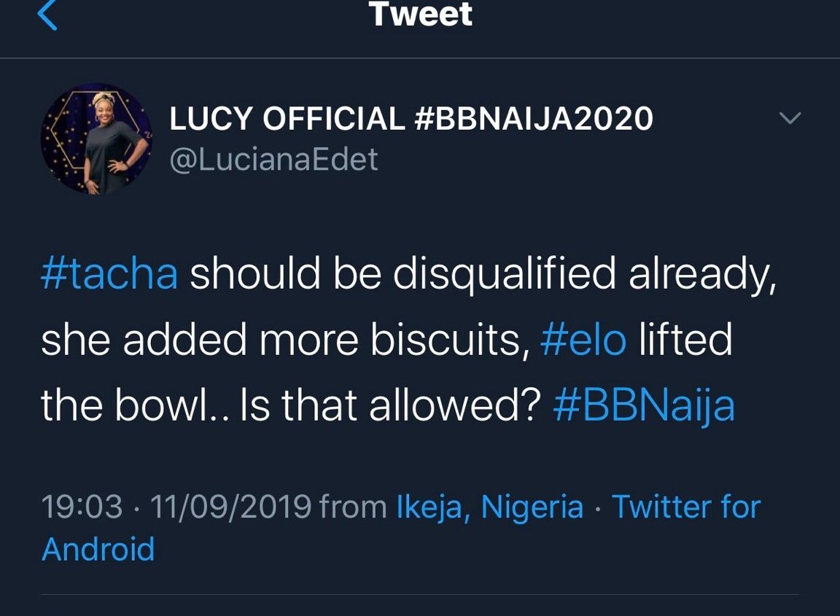Tap the 11/09/2019 tweet date
Image resolution: width=840 pixels, height=616 pixels.
(230, 507)
